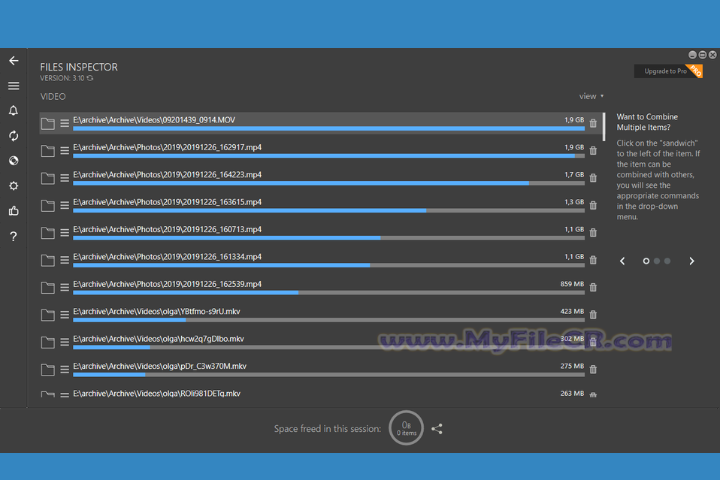Screen dimensions: 720x480
Task: Select file path ending ROIi981DETq.mkv
Action: 157,394
